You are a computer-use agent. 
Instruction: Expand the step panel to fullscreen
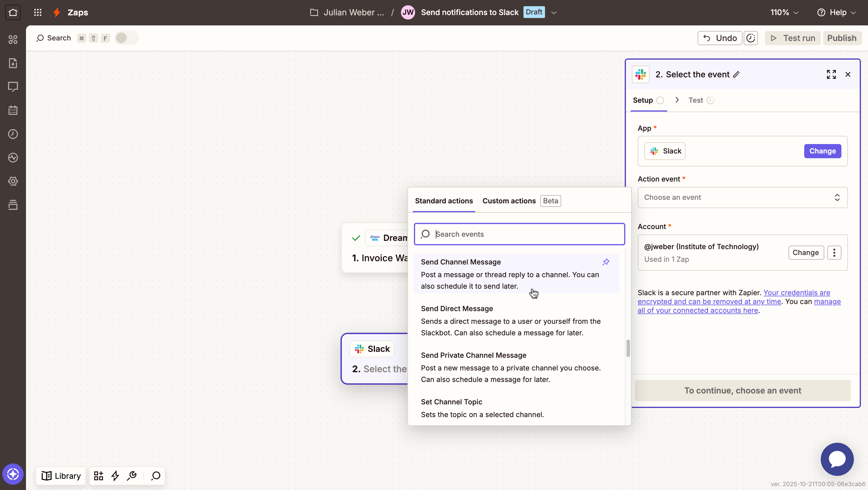pyautogui.click(x=831, y=74)
